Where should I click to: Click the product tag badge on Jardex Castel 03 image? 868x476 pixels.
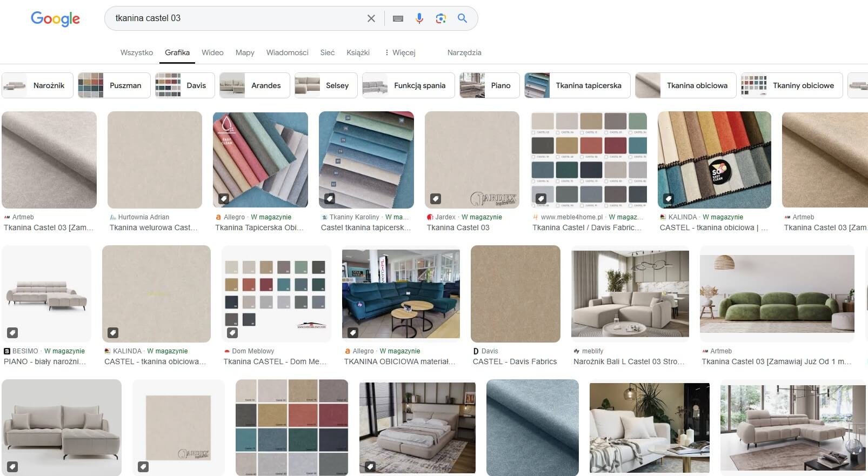436,199
